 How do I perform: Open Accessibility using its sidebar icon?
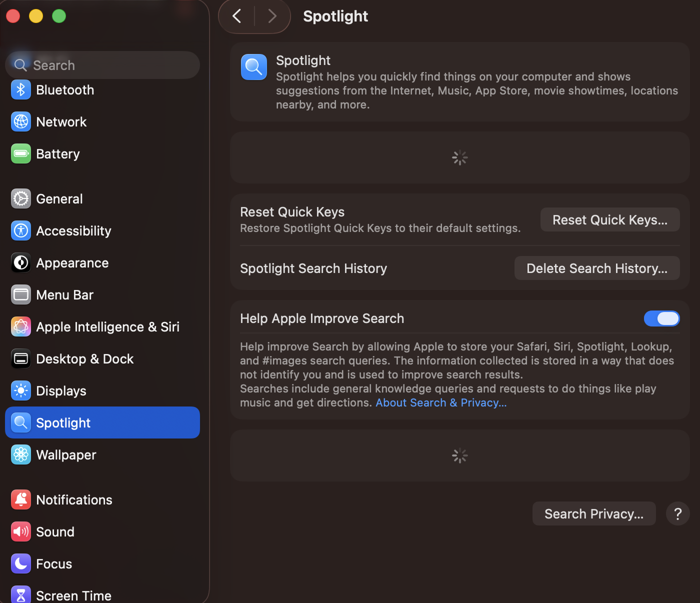coord(21,231)
